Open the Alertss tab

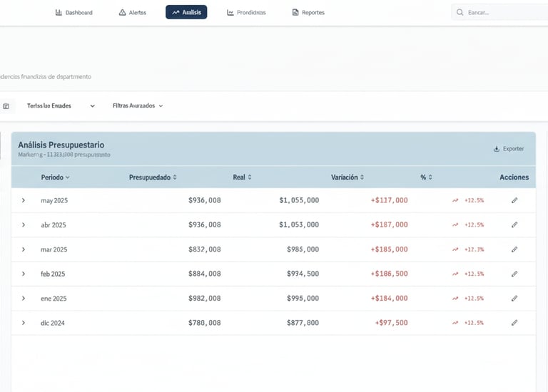(133, 13)
